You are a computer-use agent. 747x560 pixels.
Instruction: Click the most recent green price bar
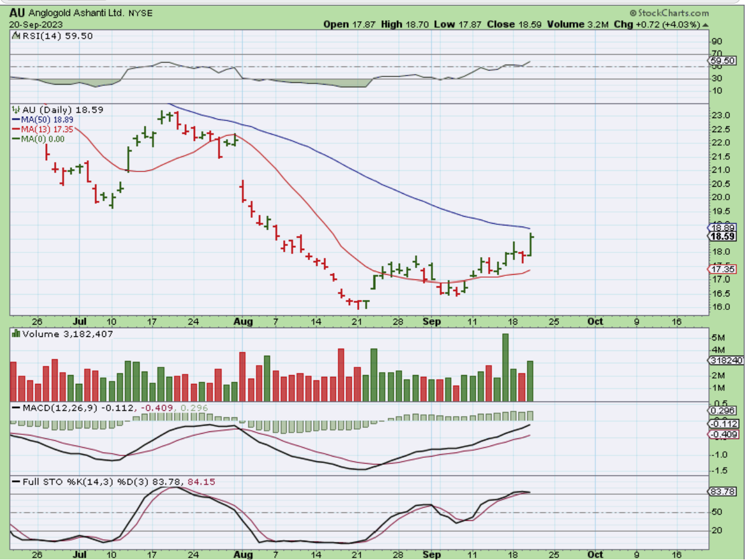click(x=531, y=245)
